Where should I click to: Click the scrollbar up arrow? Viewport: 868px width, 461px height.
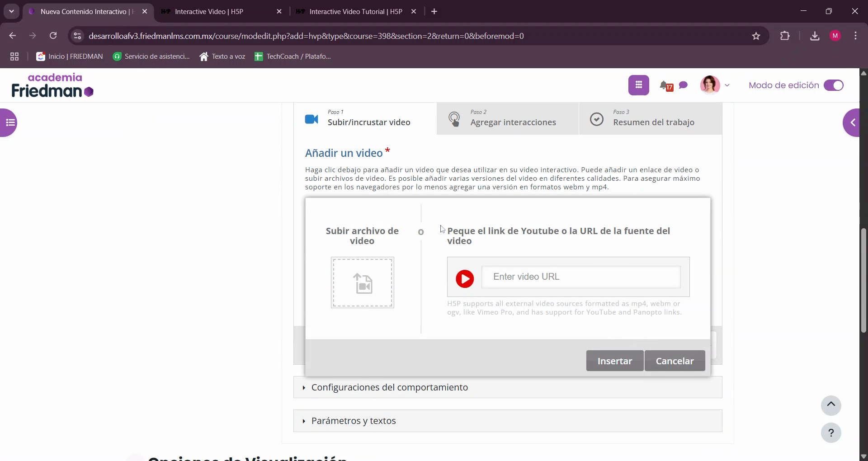(863, 72)
